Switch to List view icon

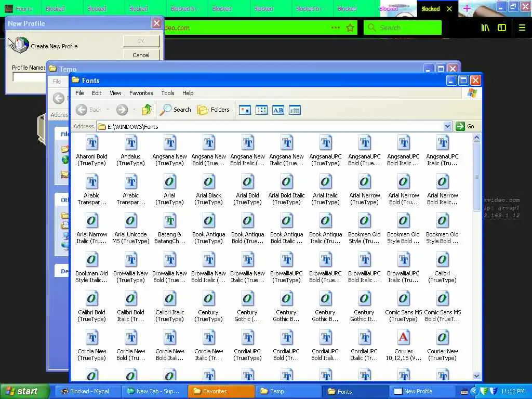[262, 110]
